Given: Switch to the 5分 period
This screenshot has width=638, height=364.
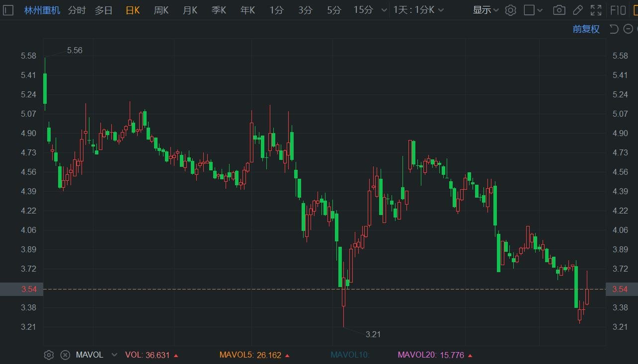Looking at the screenshot, I should 334,10.
